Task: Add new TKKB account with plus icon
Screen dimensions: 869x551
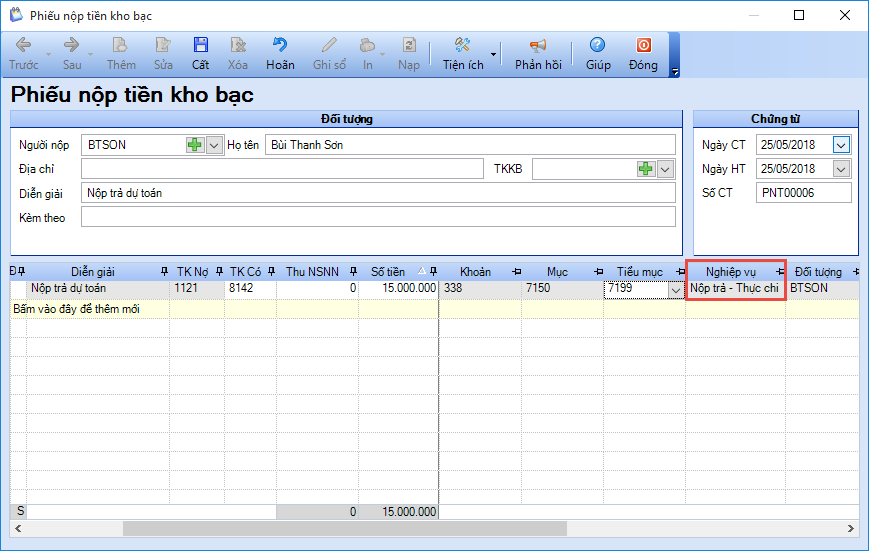Action: [646, 169]
